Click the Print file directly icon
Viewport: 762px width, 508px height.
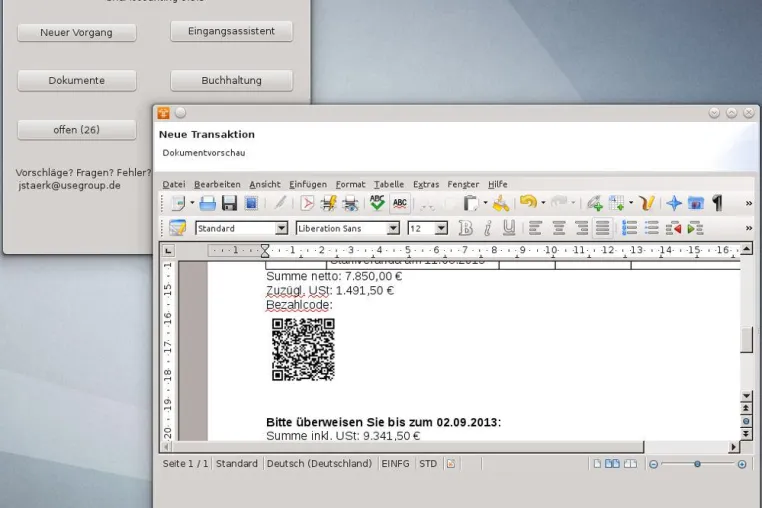[x=329, y=203]
